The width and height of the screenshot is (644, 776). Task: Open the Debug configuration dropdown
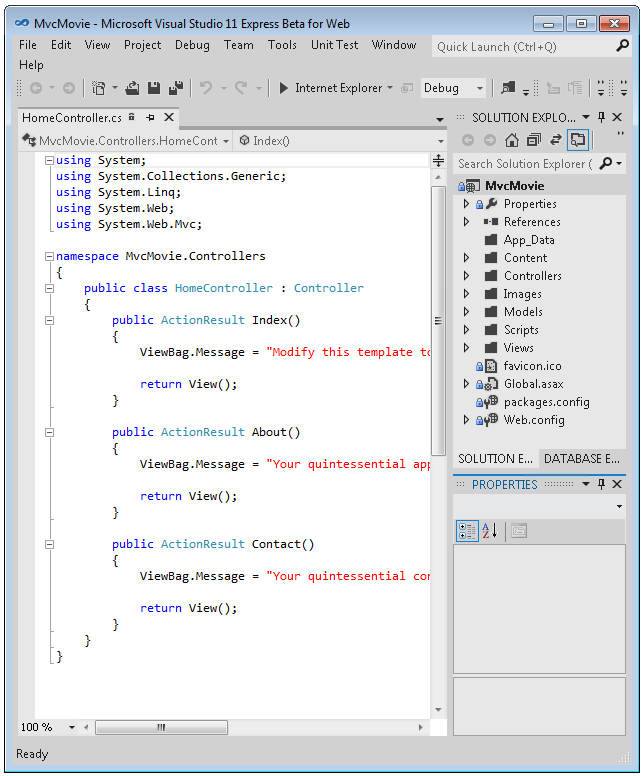click(x=480, y=89)
